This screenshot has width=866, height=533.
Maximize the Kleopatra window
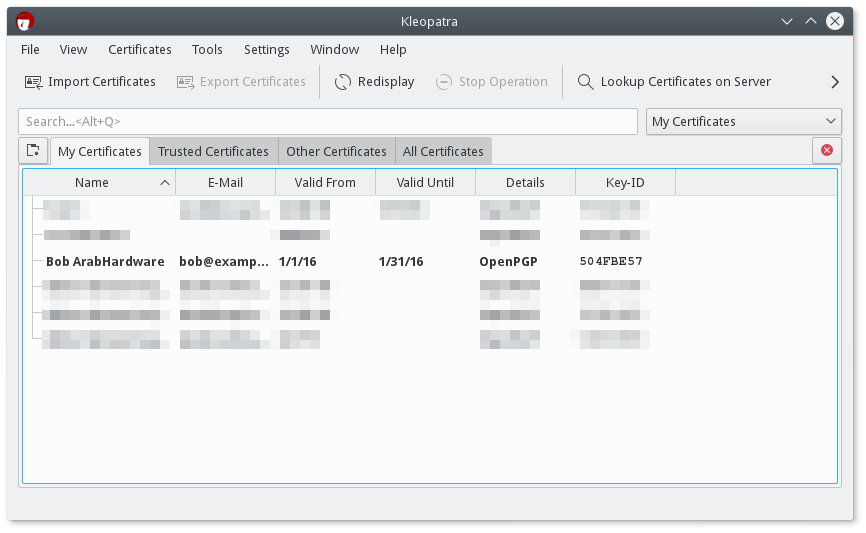click(811, 22)
